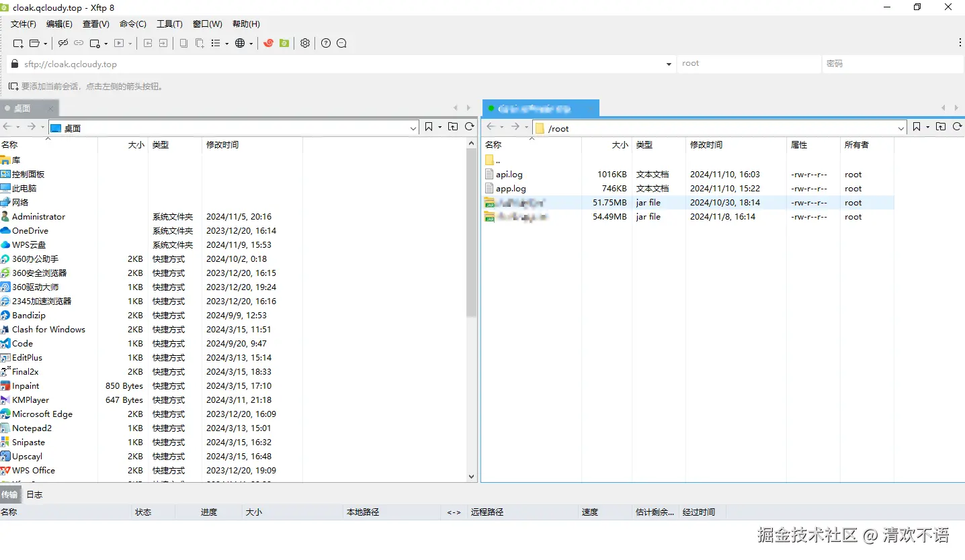Click the list view style icon

coord(216,44)
